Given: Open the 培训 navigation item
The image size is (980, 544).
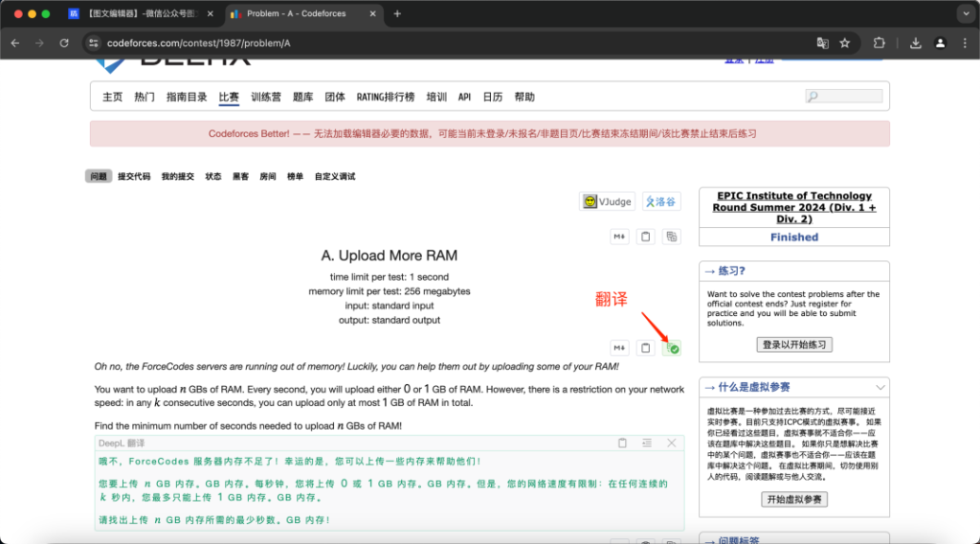Looking at the screenshot, I should [436, 97].
